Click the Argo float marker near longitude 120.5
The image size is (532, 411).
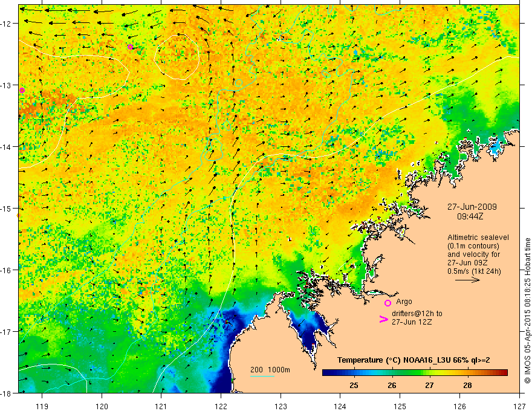131,47
